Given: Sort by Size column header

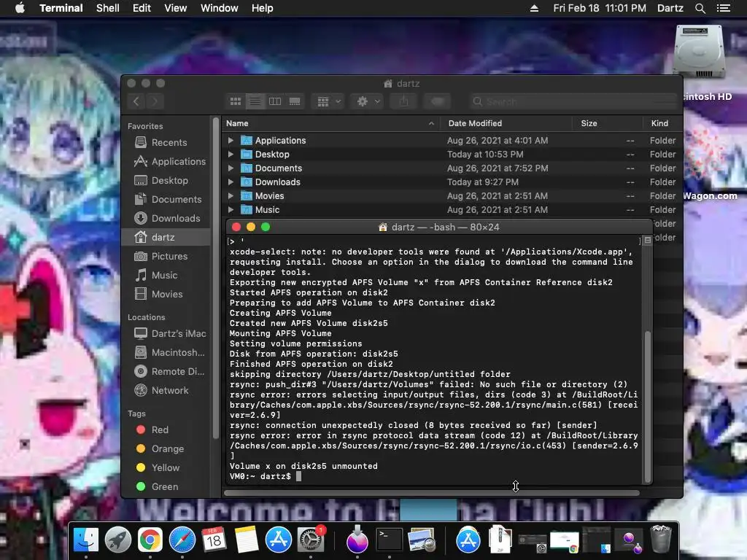Looking at the screenshot, I should coord(608,123).
